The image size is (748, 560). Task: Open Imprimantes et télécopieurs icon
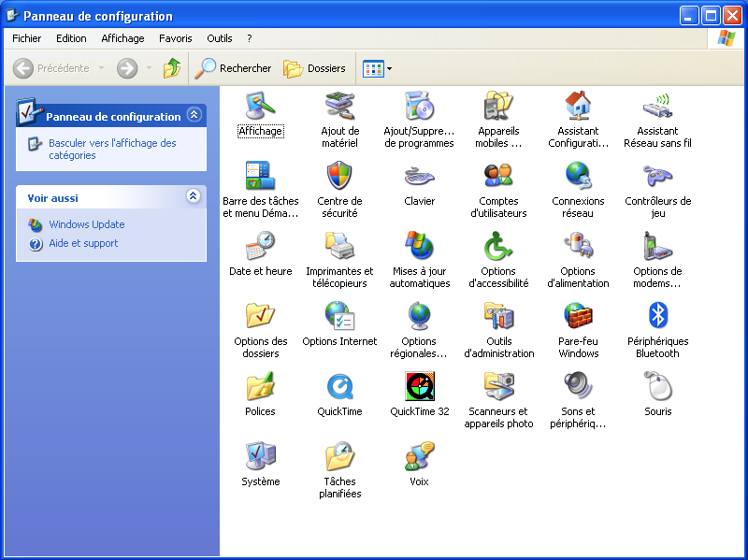pyautogui.click(x=339, y=246)
